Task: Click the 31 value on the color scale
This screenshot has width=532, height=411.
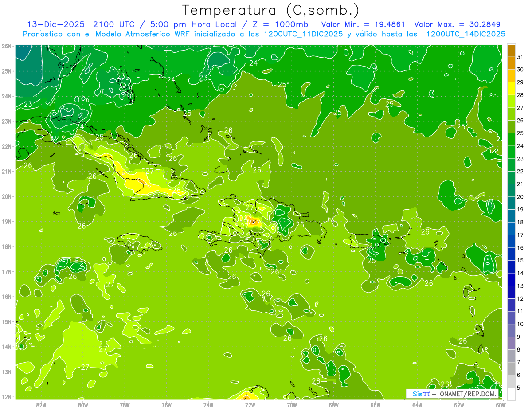Action: click(520, 57)
